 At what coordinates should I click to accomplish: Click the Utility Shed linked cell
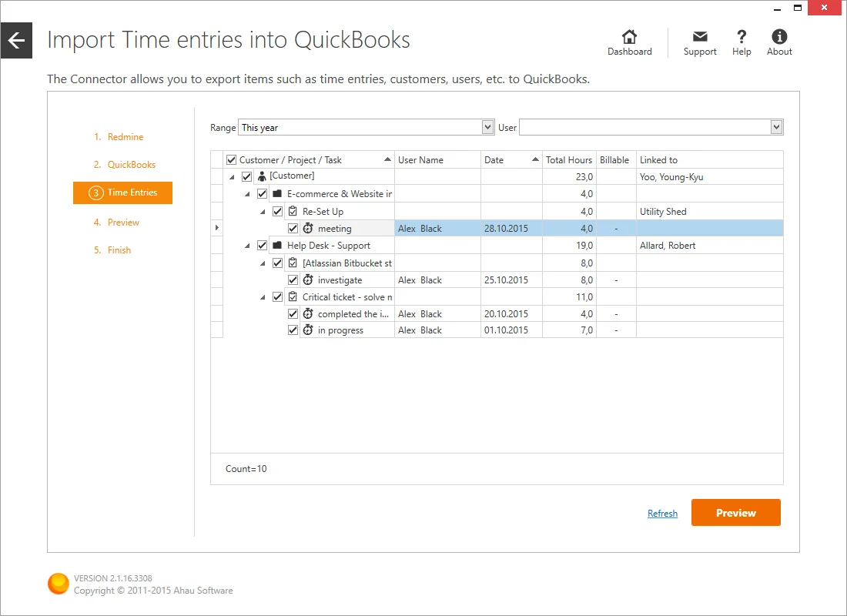(710, 211)
